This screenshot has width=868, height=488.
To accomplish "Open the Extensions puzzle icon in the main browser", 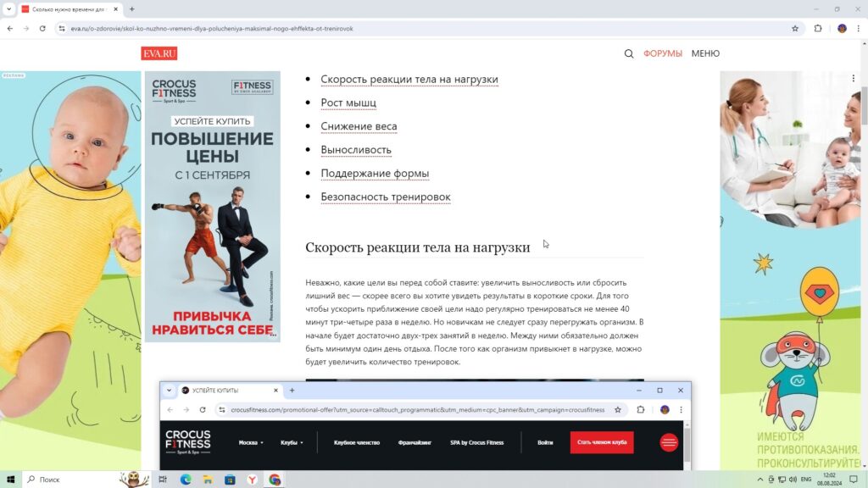I will (818, 28).
